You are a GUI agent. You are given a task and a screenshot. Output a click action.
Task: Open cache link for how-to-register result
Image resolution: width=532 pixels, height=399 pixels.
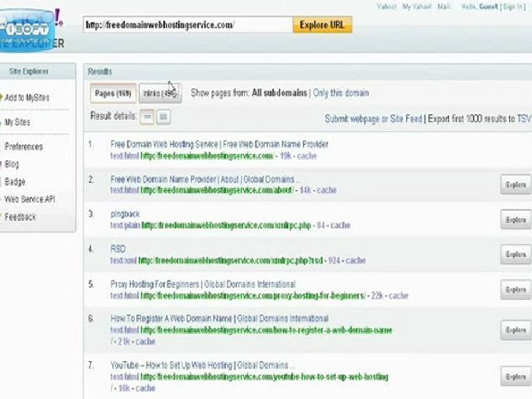pyautogui.click(x=145, y=342)
